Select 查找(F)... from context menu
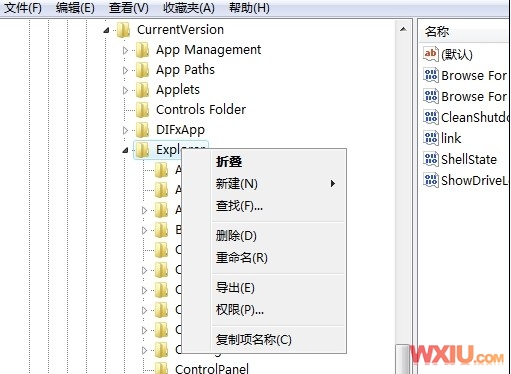 click(279, 206)
